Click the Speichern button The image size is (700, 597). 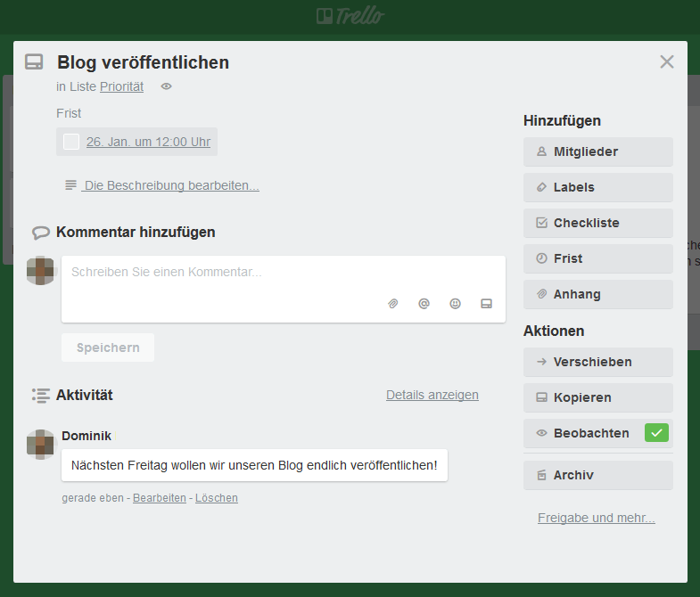[108, 348]
